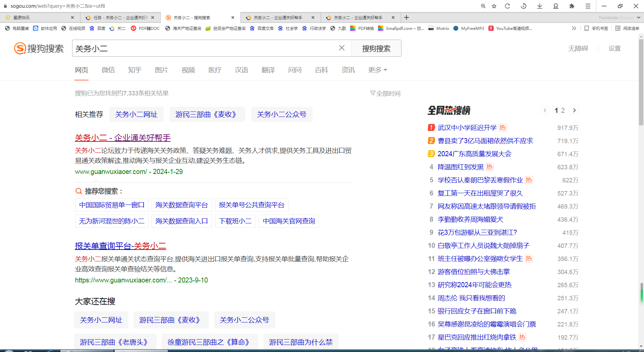This screenshot has height=352, width=644.
Task: Go to next page of hot search list
Action: [x=574, y=111]
